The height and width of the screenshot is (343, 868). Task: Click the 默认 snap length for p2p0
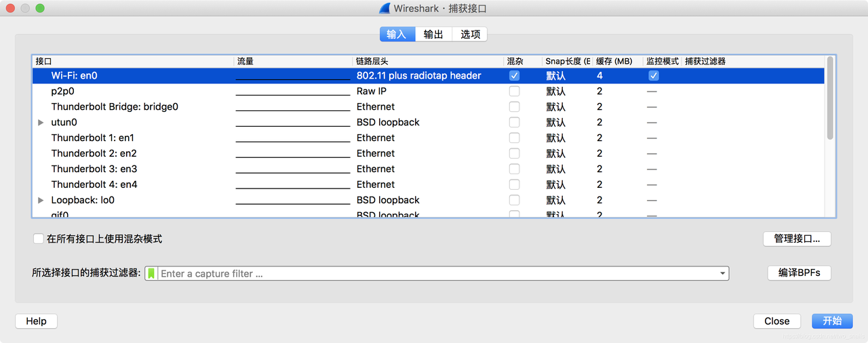[555, 92]
